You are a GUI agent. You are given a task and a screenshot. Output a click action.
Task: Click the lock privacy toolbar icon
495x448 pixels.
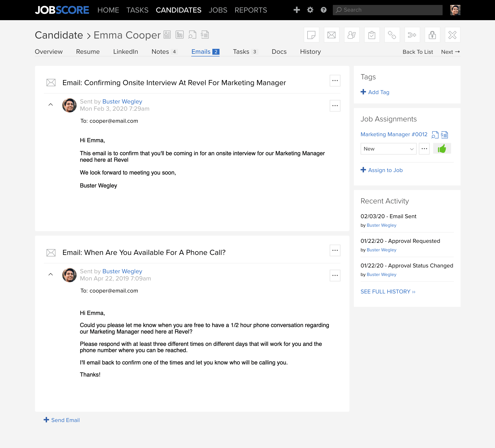pyautogui.click(x=432, y=35)
